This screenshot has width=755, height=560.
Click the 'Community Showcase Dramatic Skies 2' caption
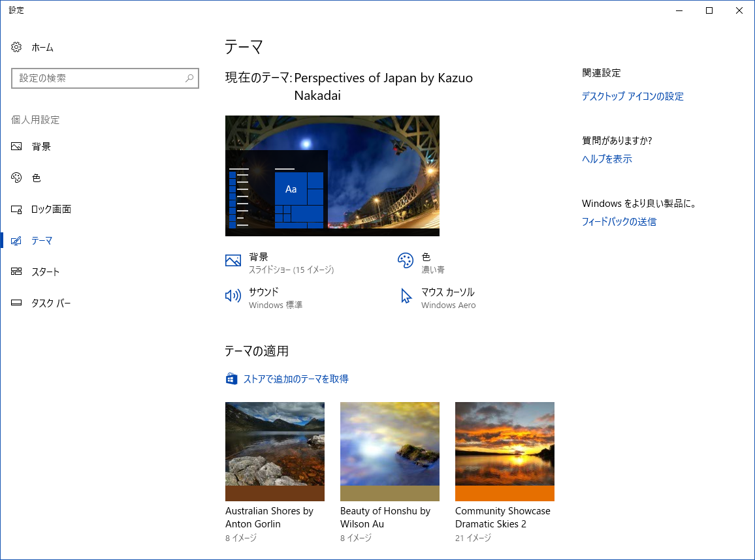tap(503, 517)
